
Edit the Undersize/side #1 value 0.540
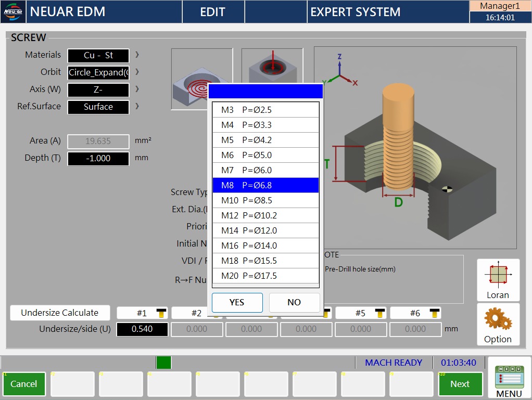point(142,329)
